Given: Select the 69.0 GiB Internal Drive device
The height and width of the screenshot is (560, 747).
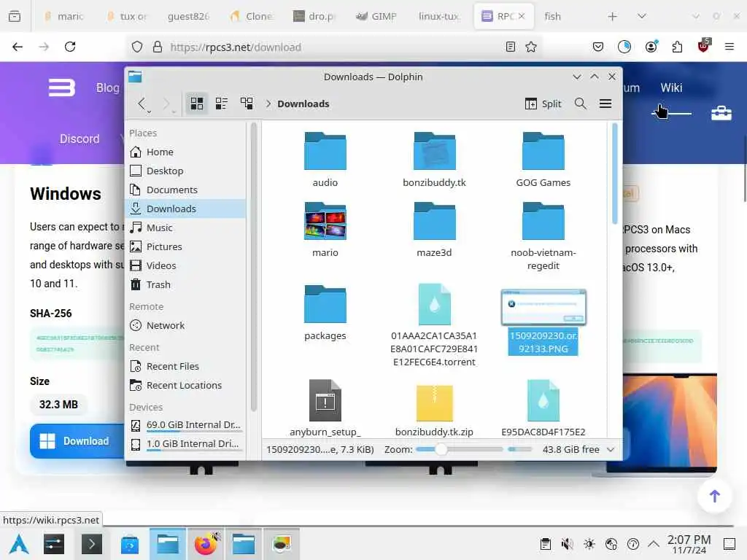Looking at the screenshot, I should coord(186,425).
